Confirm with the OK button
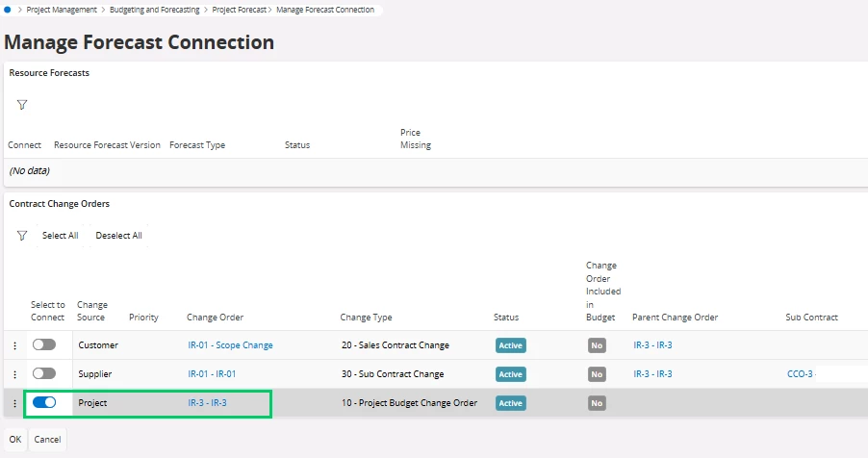The image size is (868, 458). click(x=14, y=439)
